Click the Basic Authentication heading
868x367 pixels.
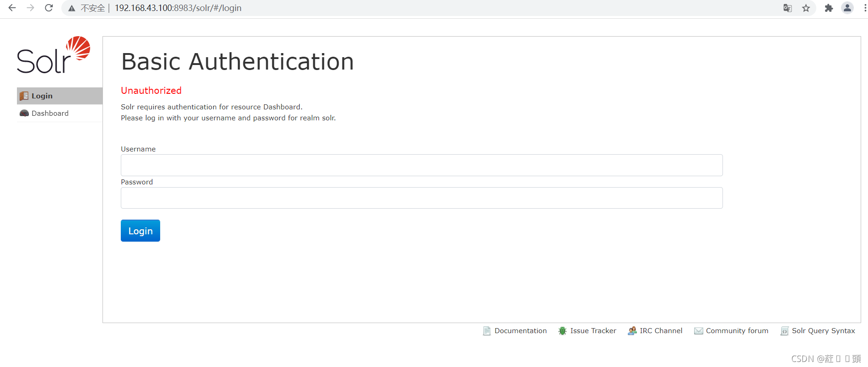tap(237, 61)
